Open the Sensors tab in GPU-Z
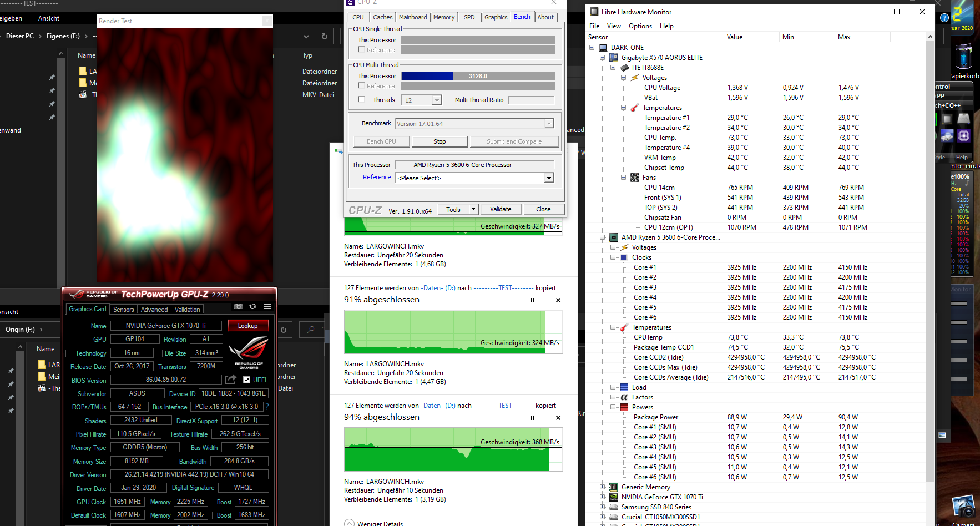The height and width of the screenshot is (526, 980). [123, 310]
